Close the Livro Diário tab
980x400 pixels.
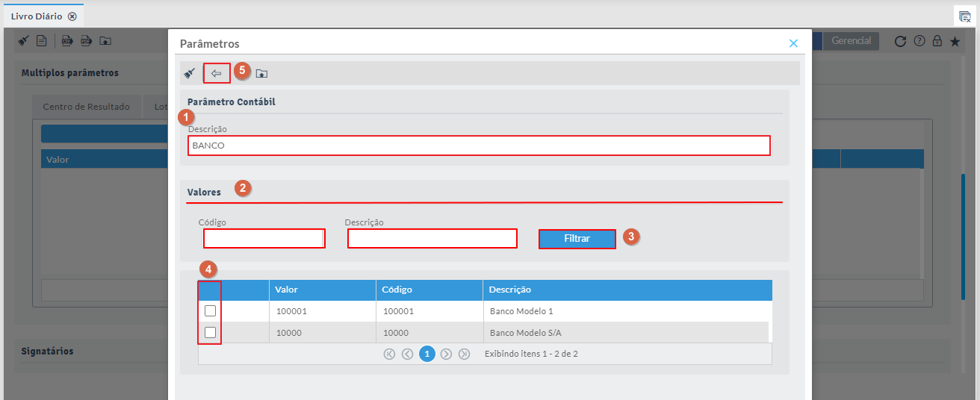(72, 16)
